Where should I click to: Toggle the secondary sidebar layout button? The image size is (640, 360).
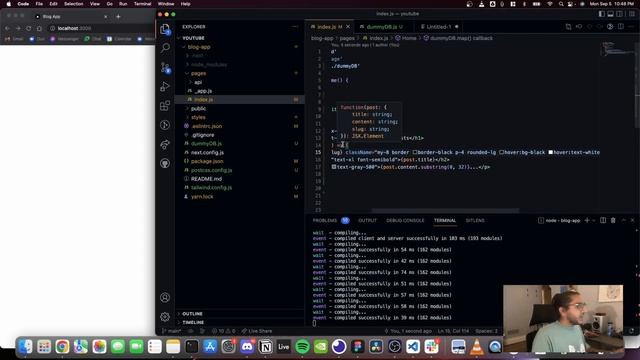pos(620,14)
